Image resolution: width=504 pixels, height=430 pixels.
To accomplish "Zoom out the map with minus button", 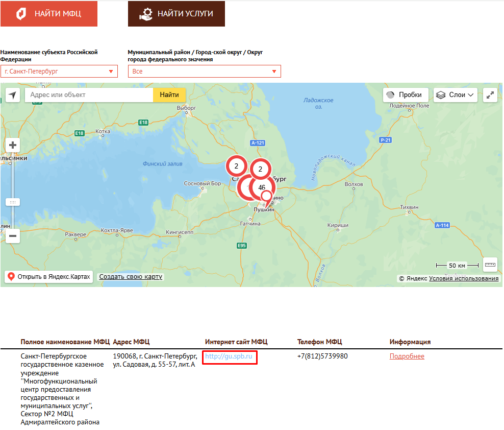I will tap(13, 236).
